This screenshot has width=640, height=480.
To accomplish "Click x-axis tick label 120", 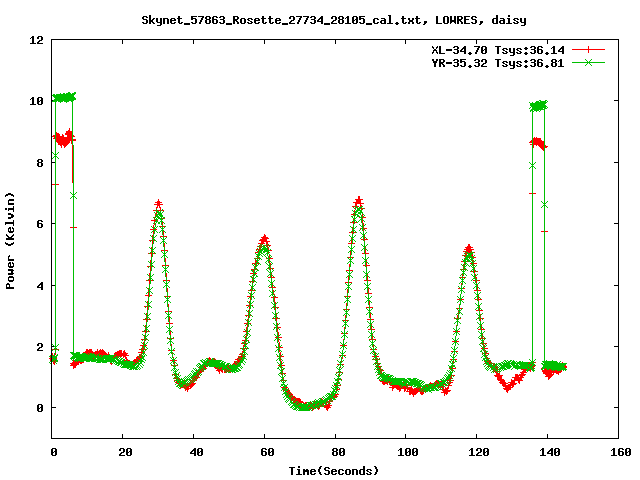I will [479, 452].
